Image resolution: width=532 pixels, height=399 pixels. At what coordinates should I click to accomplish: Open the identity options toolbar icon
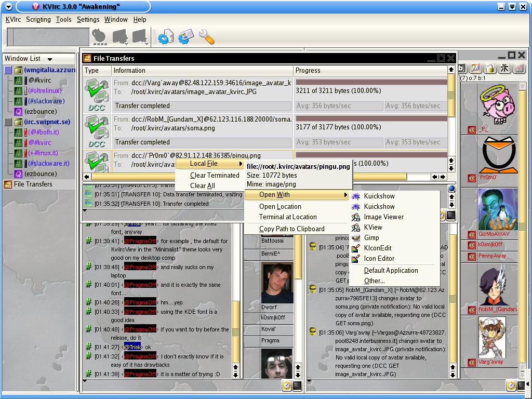(x=186, y=36)
